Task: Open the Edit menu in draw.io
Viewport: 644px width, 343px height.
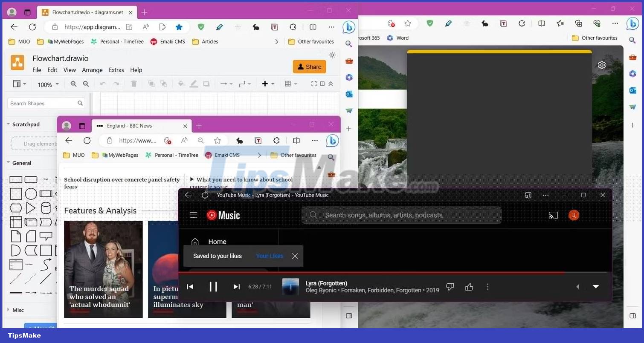Action: pos(52,70)
